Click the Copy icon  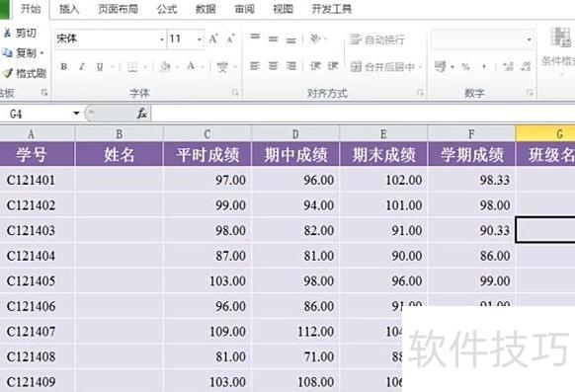pyautogui.click(x=7, y=53)
